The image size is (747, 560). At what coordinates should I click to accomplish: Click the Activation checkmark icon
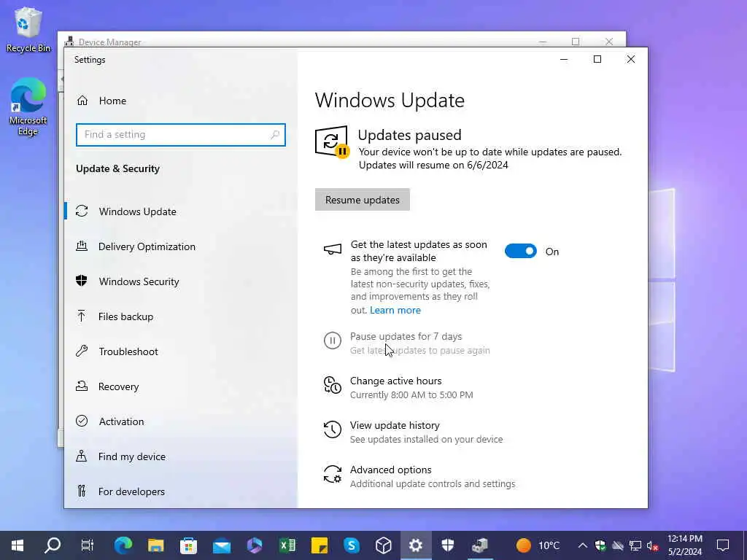[82, 421]
